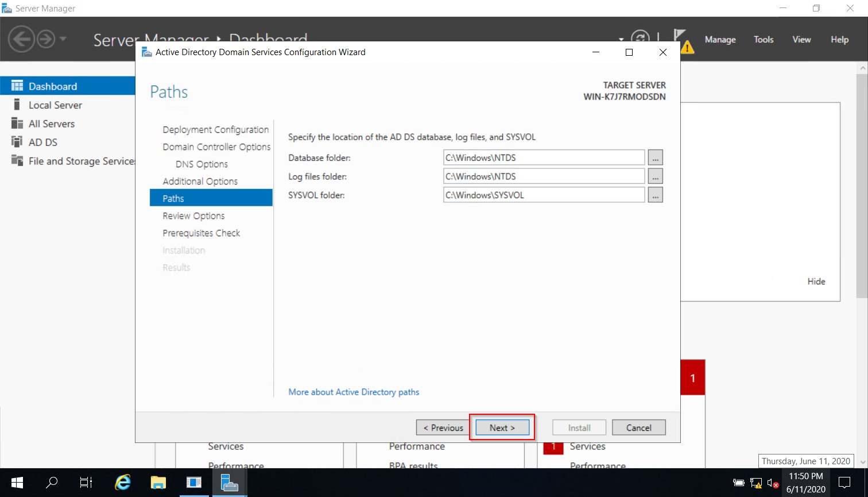This screenshot has width=868, height=497.
Task: Click the Server Manager taskbar icon
Action: tap(230, 482)
